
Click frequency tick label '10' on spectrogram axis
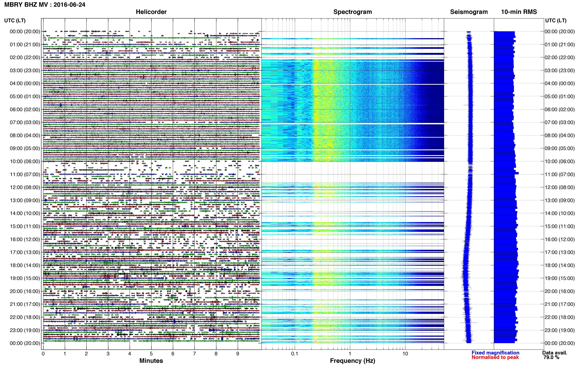pyautogui.click(x=405, y=354)
